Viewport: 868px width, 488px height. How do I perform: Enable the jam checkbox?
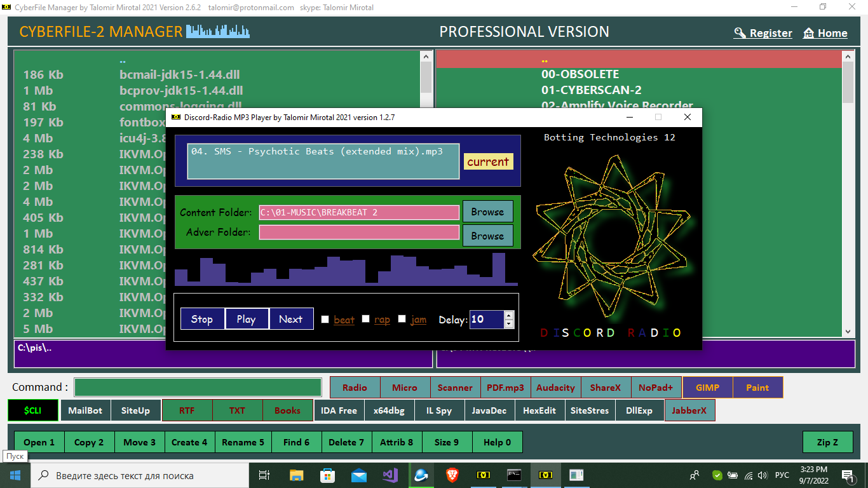402,320
